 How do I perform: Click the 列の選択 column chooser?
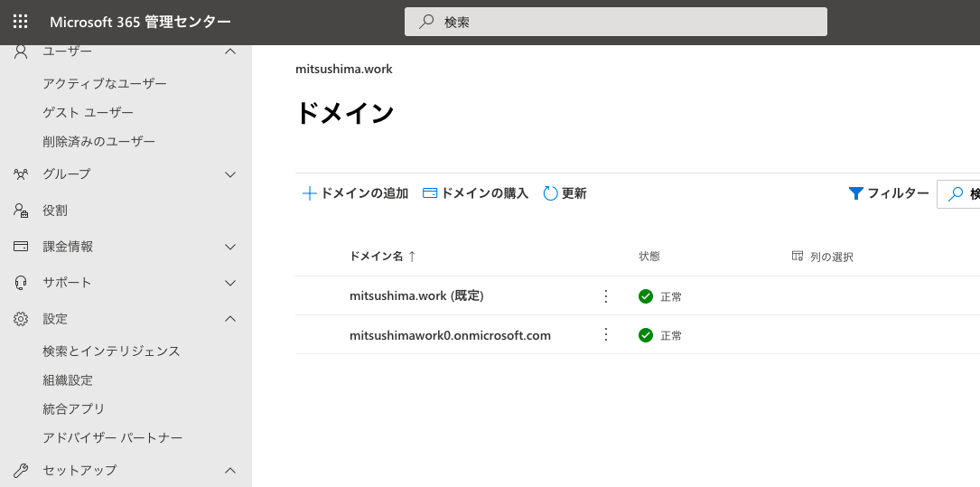click(822, 257)
